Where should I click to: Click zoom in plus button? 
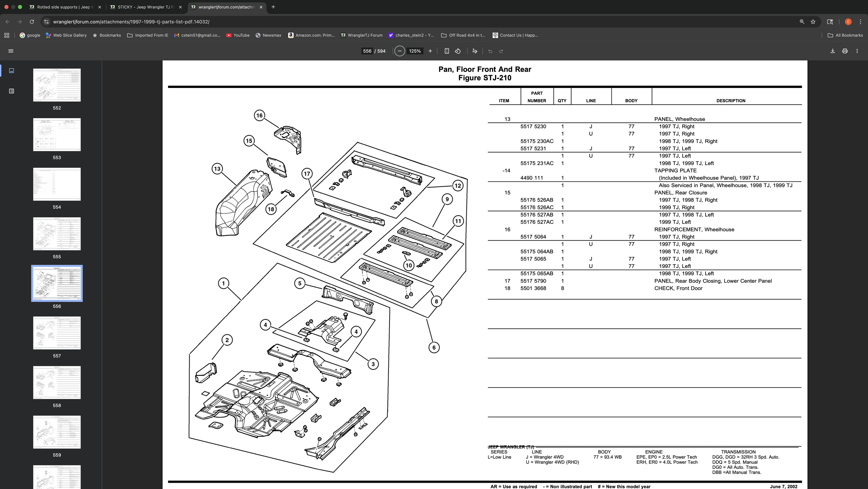coord(430,51)
